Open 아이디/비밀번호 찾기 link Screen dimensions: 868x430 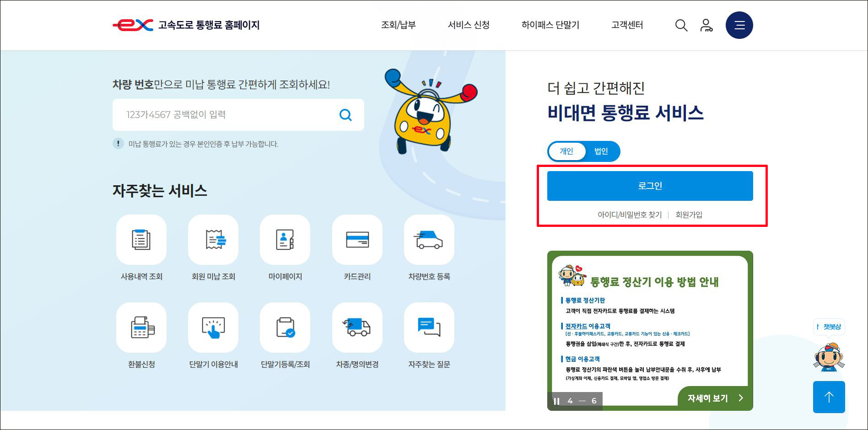pyautogui.click(x=630, y=215)
